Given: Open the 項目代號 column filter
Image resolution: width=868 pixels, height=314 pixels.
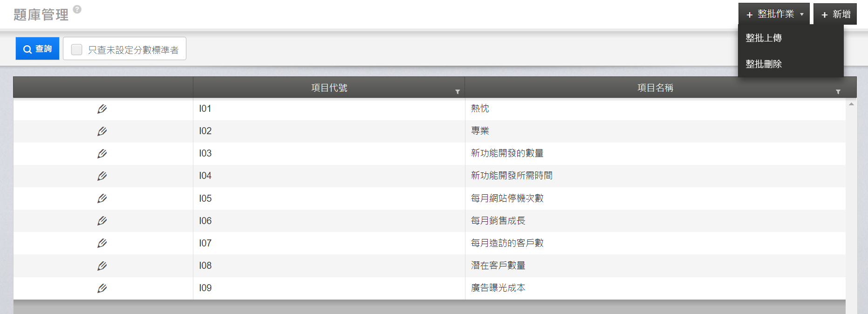Looking at the screenshot, I should pyautogui.click(x=458, y=92).
